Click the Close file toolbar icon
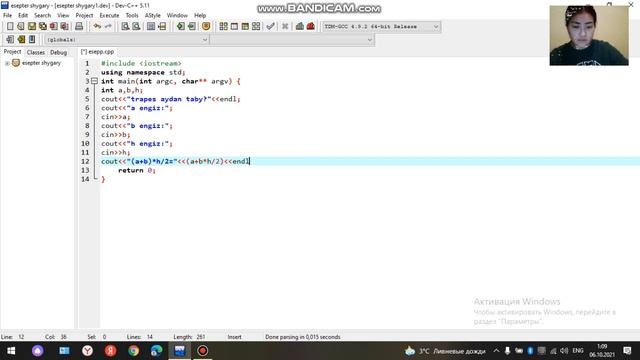This screenshot has height=360, width=640. (53, 27)
